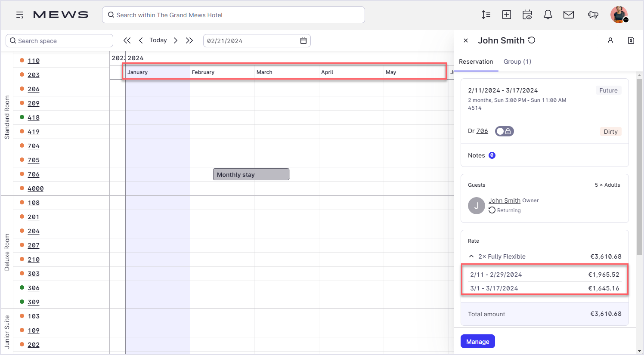
Task: Open space 419 in the list
Action: tap(34, 132)
